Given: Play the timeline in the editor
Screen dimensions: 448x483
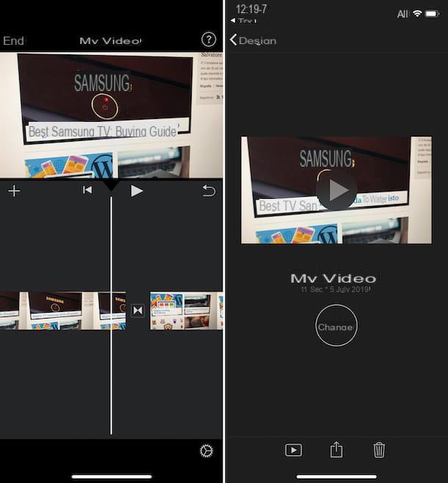Looking at the screenshot, I should pyautogui.click(x=137, y=191).
